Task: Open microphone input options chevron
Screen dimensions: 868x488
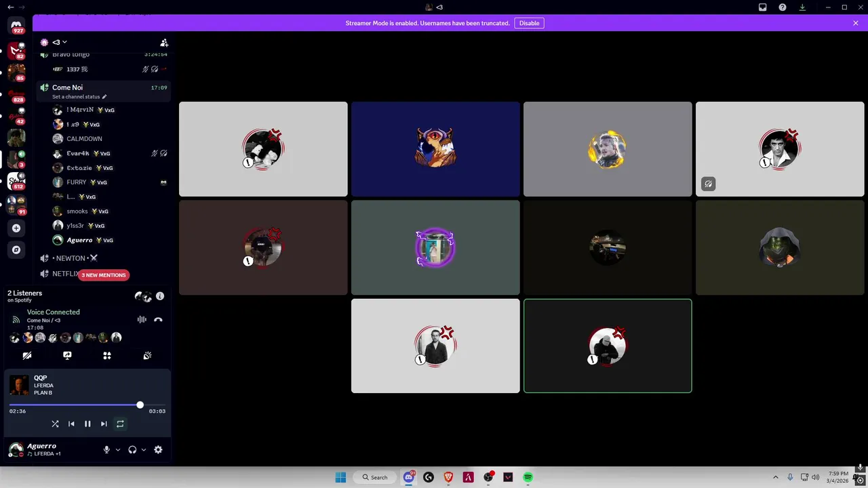Action: [x=118, y=449]
